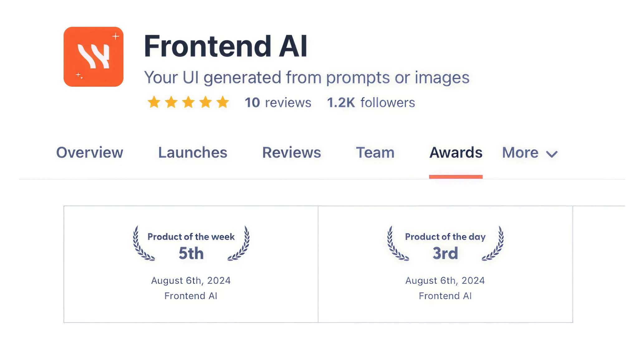Go to the Reviews tab
644x338 pixels.
[291, 153]
